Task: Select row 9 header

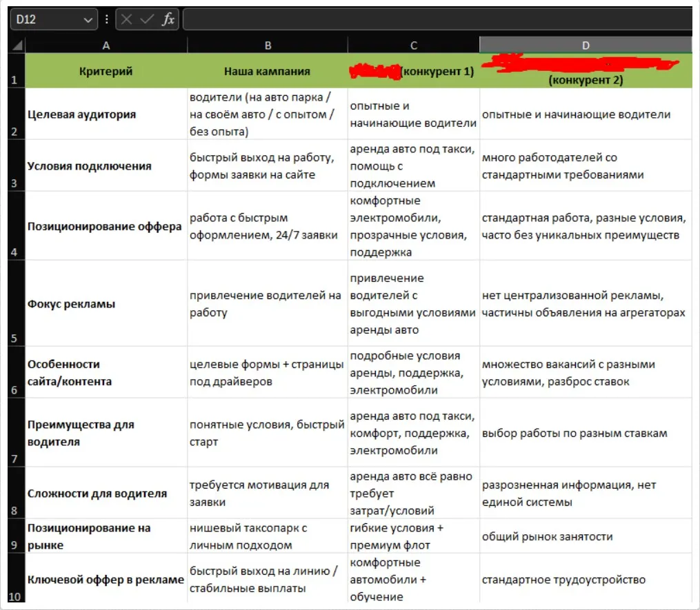Action: tap(17, 536)
